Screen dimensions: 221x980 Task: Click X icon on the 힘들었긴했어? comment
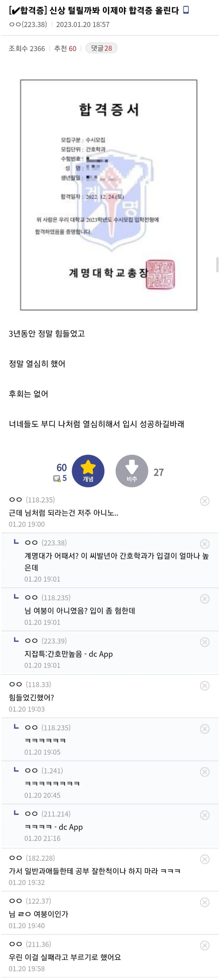click(205, 685)
